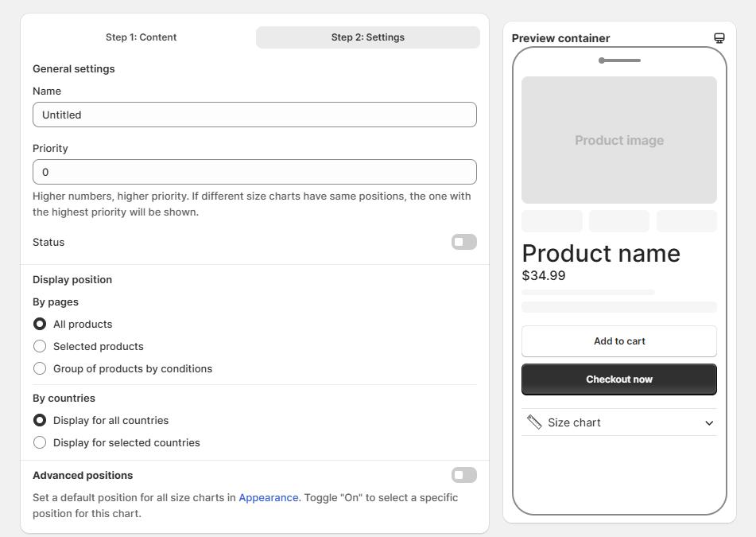Viewport: 756px width, 537px height.
Task: Select the All products radio button
Action: tap(40, 325)
